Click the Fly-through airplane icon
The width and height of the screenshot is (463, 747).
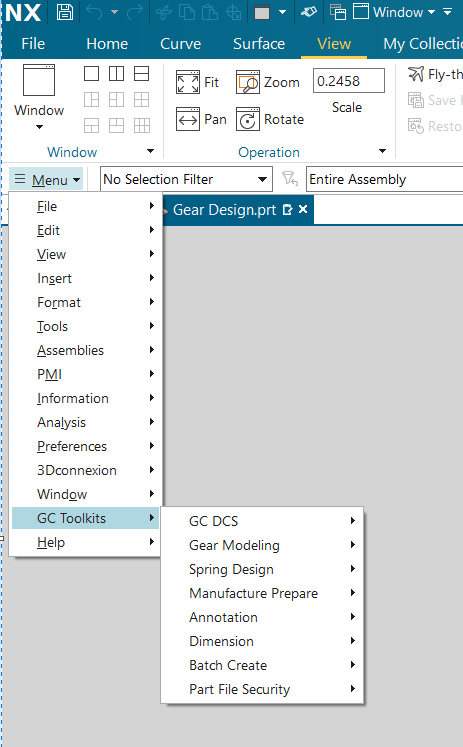click(416, 74)
